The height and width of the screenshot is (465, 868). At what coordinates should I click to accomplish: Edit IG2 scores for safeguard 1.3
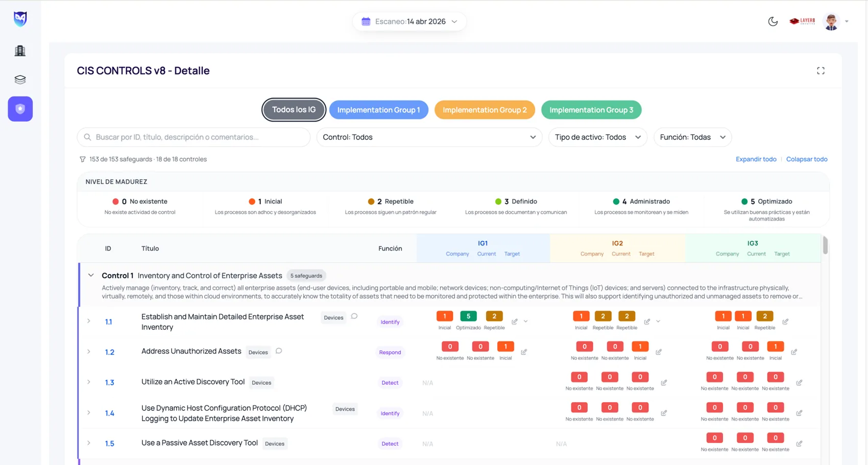(664, 383)
